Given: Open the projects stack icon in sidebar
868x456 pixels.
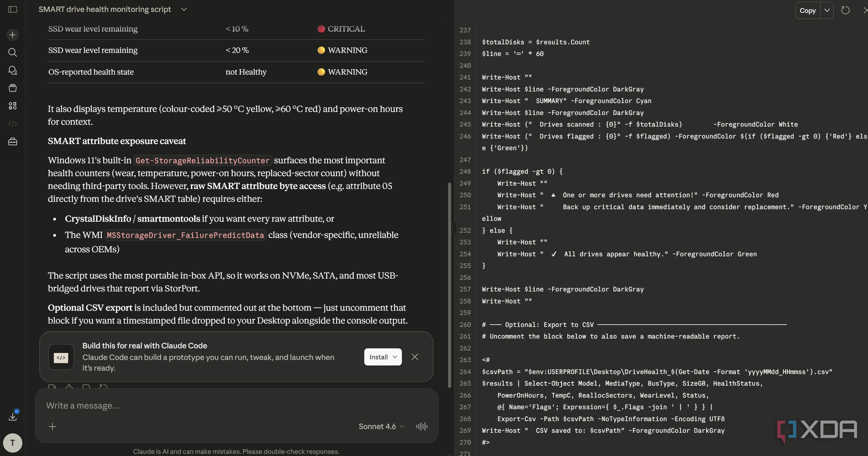Looking at the screenshot, I should pos(13,88).
